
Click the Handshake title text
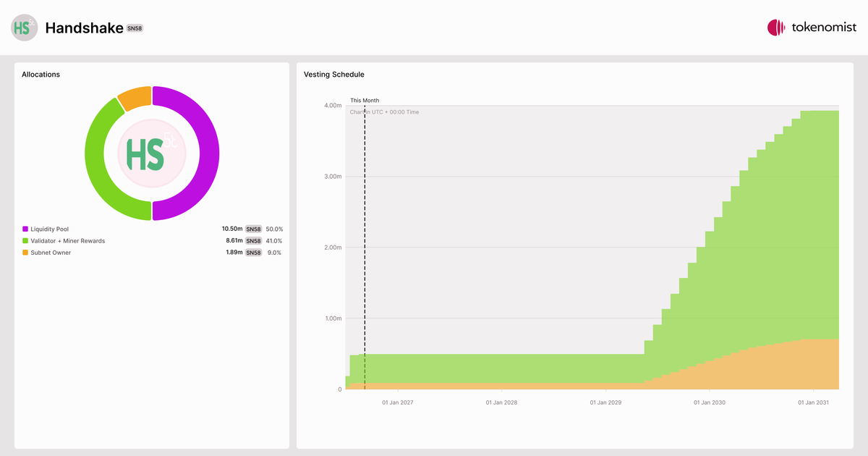(x=84, y=28)
